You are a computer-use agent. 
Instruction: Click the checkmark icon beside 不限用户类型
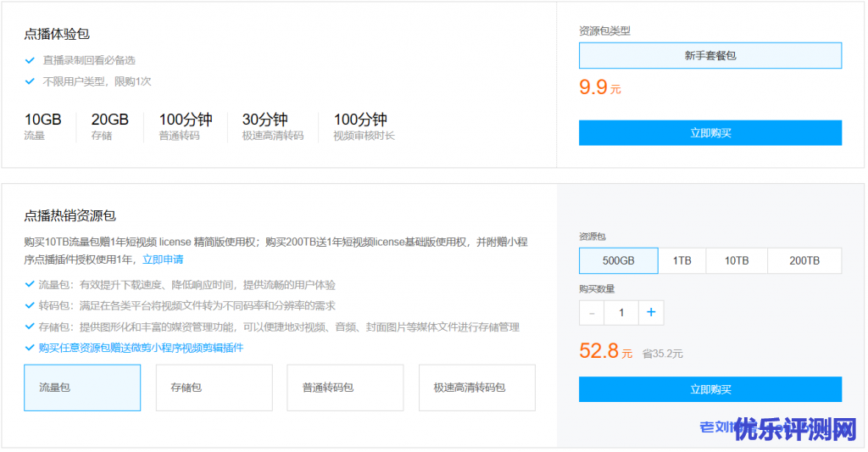pyautogui.click(x=30, y=81)
